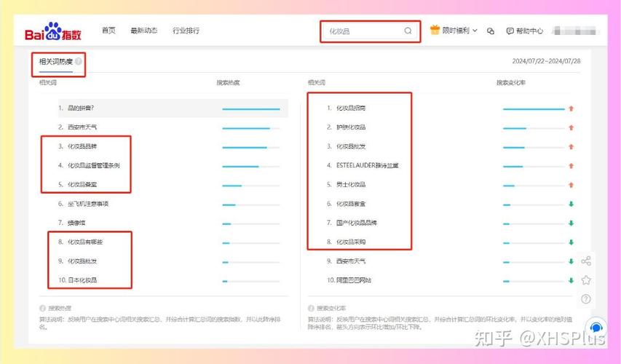
Task: Select 化妆品批发 in the search heat list
Action: click(82, 261)
